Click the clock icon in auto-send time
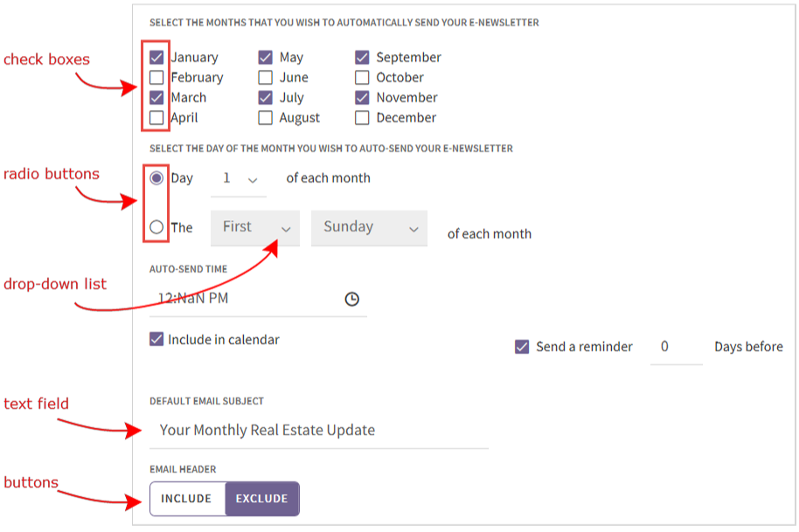 point(351,299)
